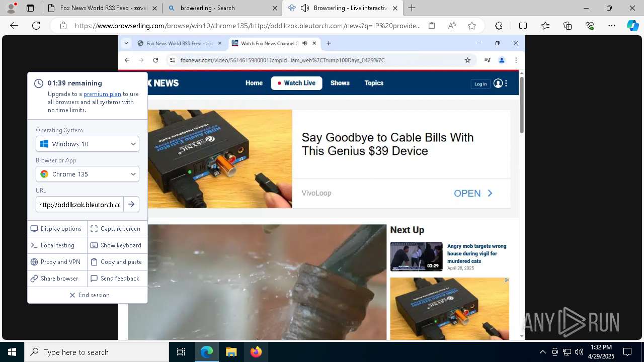
Task: Mute remote Fox News tab speaker icon
Action: tap(305, 43)
